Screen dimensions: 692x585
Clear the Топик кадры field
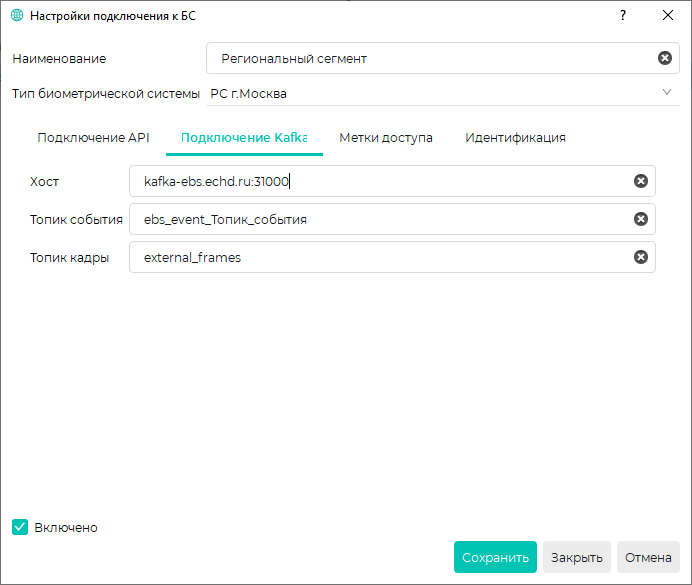point(641,257)
